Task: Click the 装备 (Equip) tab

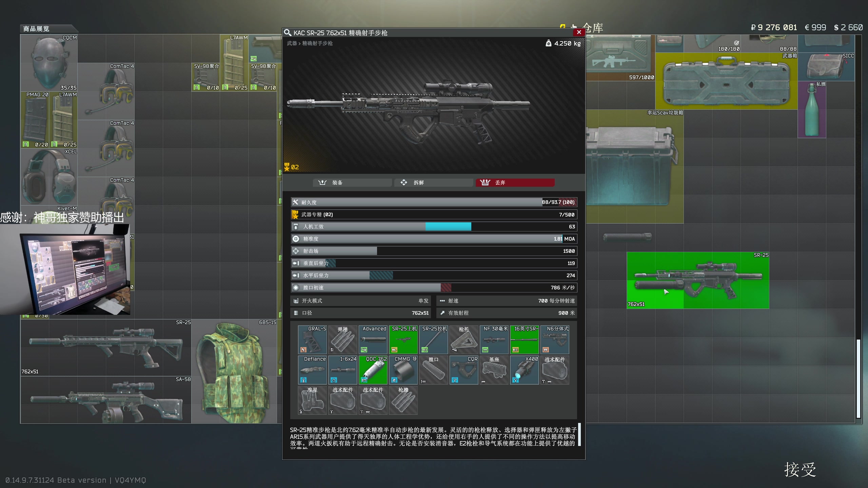Action: click(x=338, y=182)
